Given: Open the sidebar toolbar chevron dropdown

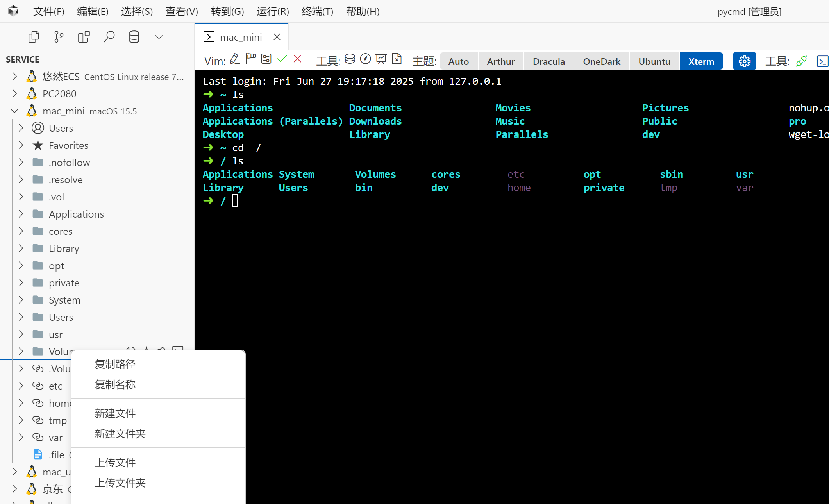Looking at the screenshot, I should (x=159, y=37).
